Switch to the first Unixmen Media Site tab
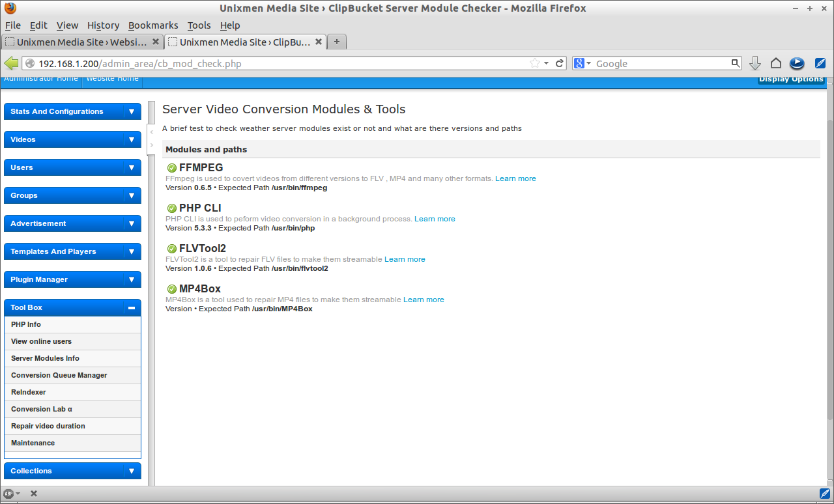 coord(82,42)
